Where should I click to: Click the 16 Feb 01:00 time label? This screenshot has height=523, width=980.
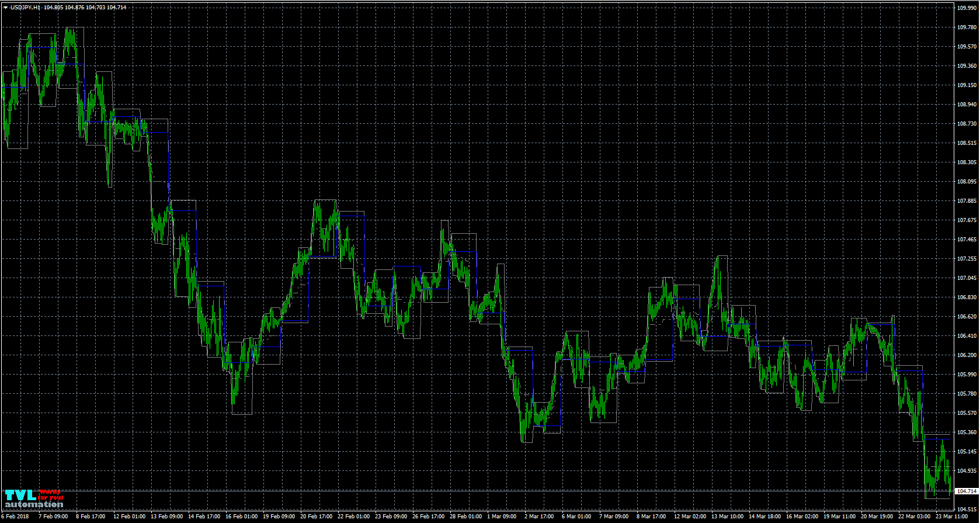(241, 517)
